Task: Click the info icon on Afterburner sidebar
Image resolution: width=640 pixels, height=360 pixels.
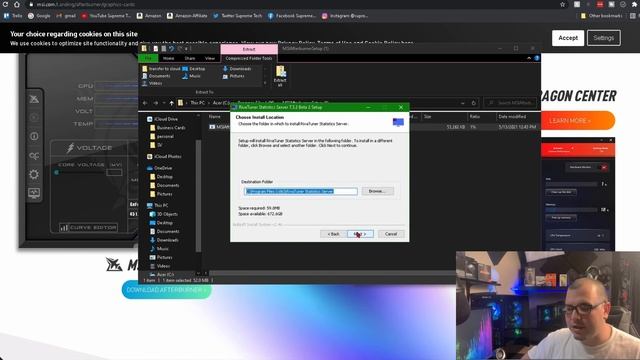Action: coord(34,136)
